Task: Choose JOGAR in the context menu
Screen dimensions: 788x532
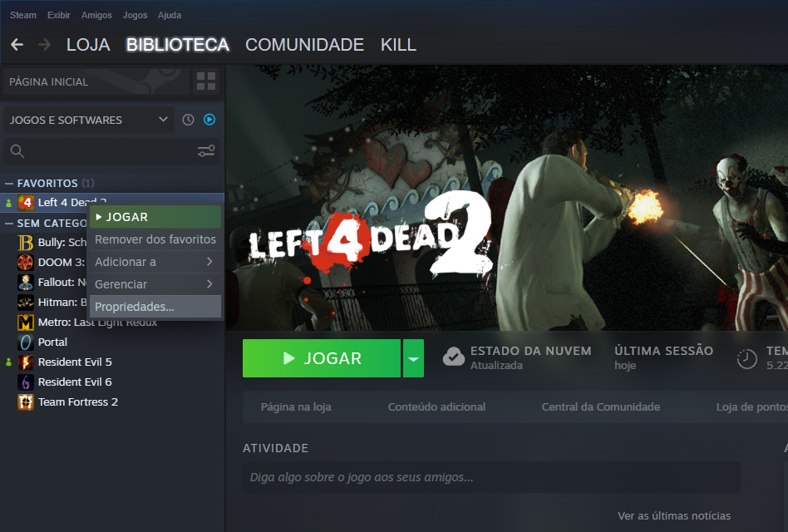Action: click(x=155, y=216)
